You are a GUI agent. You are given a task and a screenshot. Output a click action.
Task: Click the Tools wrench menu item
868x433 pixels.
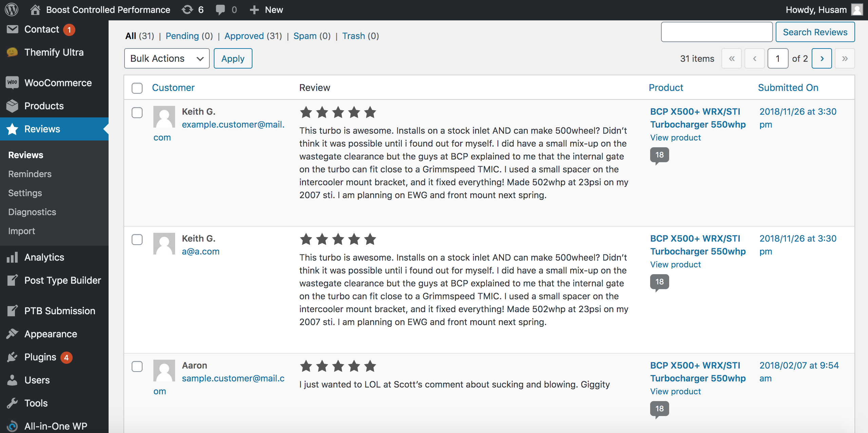click(12, 403)
